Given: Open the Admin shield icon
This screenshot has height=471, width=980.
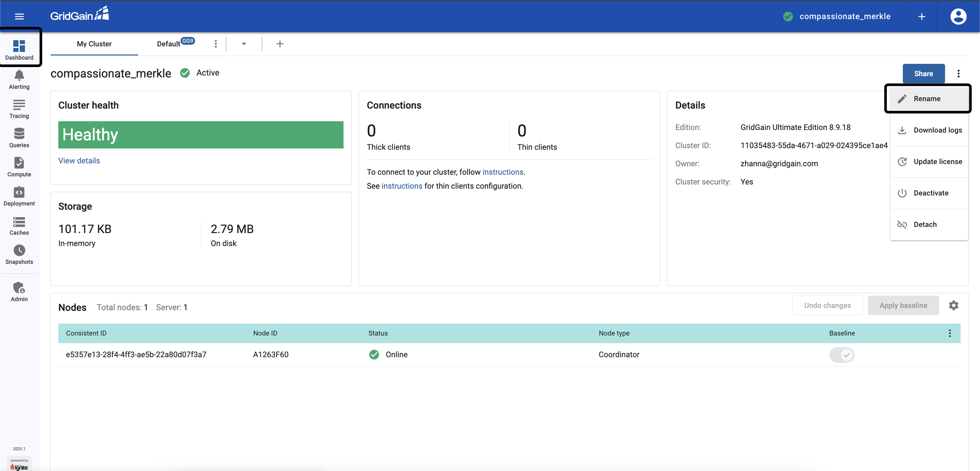Looking at the screenshot, I should coord(19,288).
